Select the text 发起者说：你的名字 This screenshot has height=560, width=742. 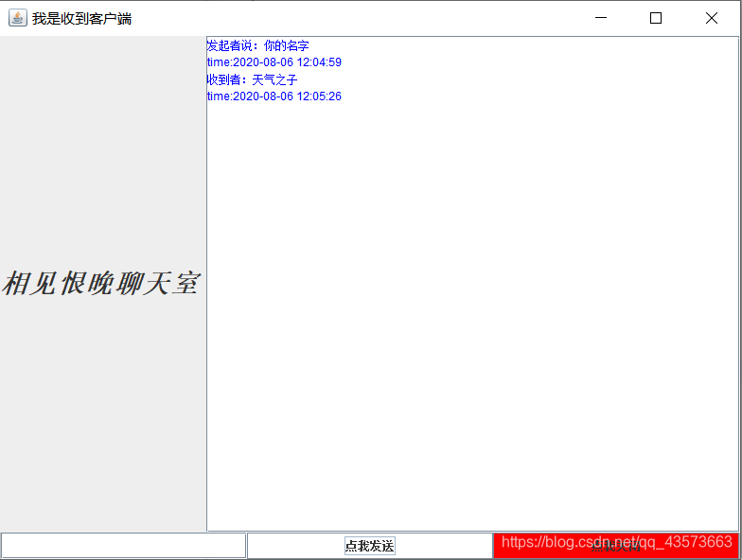(x=257, y=45)
